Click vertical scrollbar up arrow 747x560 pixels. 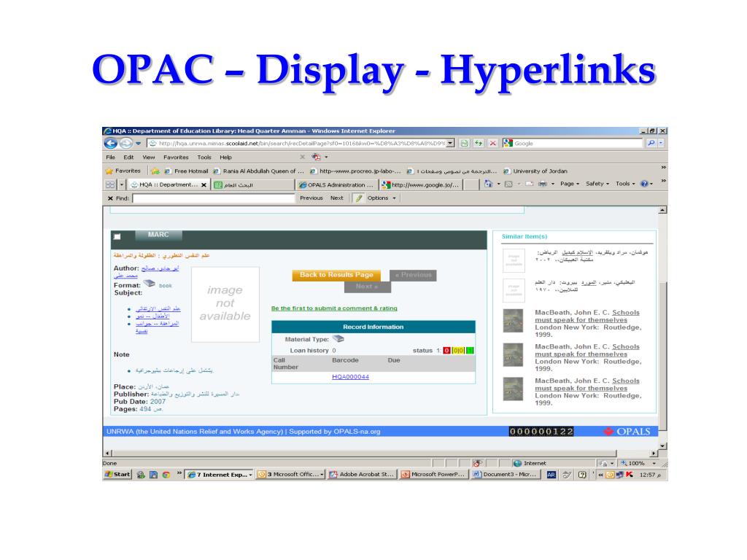(x=662, y=210)
